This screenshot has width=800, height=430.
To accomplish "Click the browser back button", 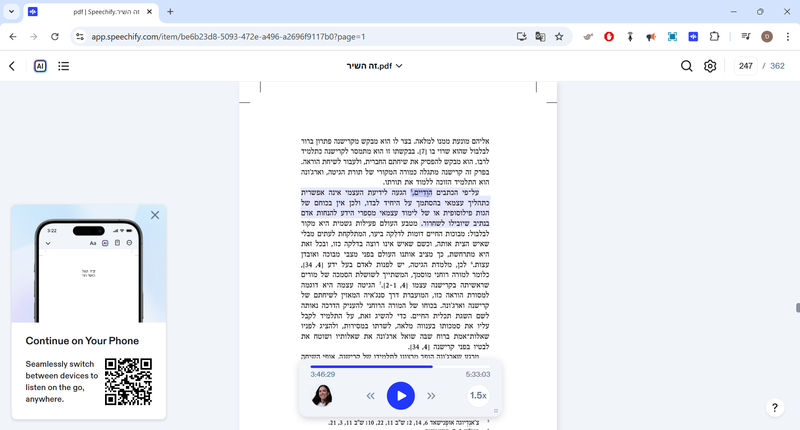I will 13,37.
